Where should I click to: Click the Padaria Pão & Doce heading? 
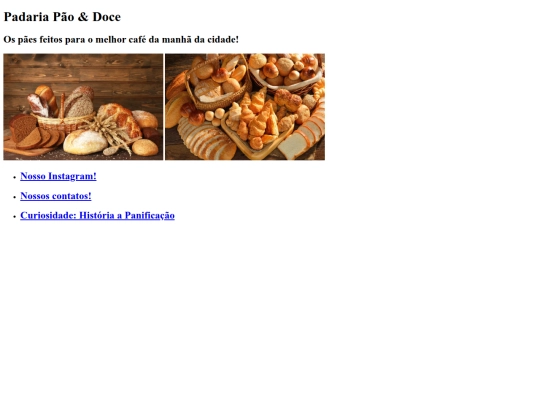tap(62, 17)
